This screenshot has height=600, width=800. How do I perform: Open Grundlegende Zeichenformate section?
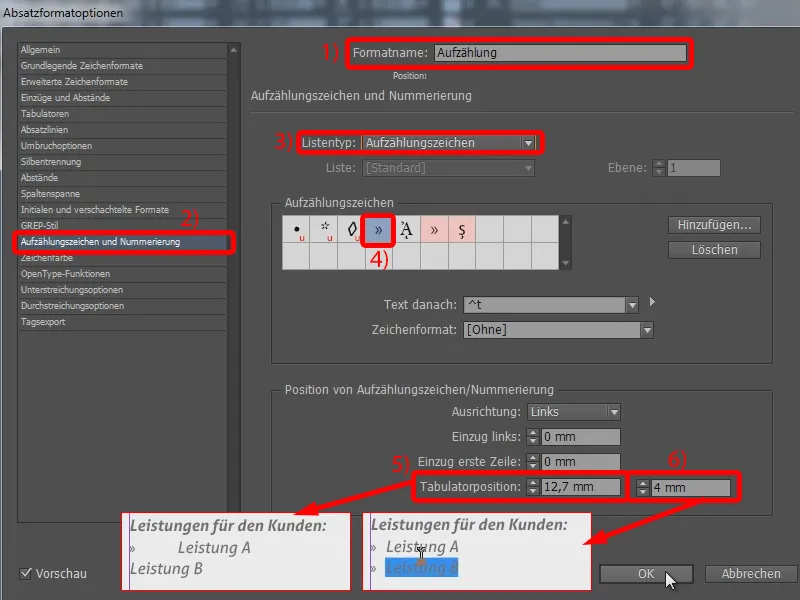[122, 66]
